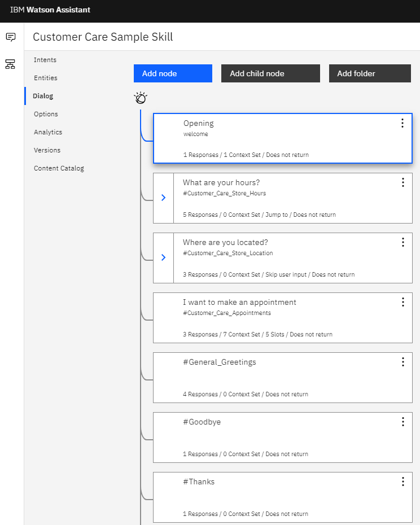Image resolution: width=420 pixels, height=525 pixels.
Task: Select the Opening dialog node
Action: [x=283, y=138]
